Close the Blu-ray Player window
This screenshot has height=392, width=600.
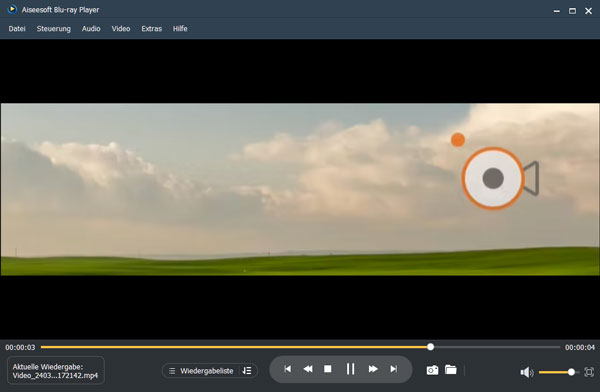pyautogui.click(x=589, y=11)
